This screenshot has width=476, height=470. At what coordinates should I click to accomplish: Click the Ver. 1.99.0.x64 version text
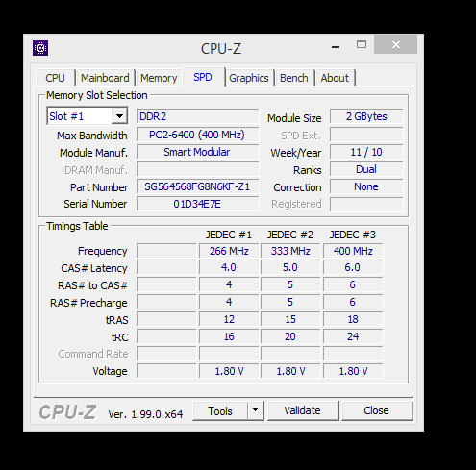(x=145, y=414)
